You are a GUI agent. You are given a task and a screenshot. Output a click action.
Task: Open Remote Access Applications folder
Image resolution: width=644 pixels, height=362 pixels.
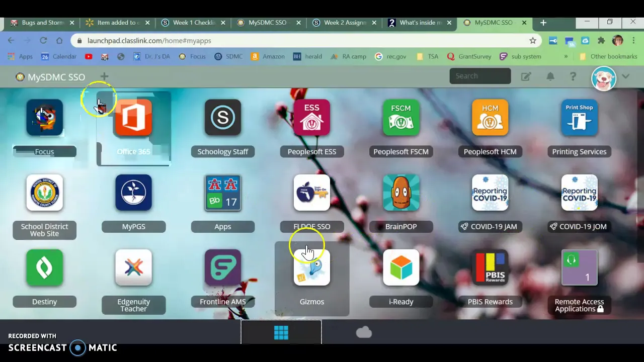coord(579,267)
